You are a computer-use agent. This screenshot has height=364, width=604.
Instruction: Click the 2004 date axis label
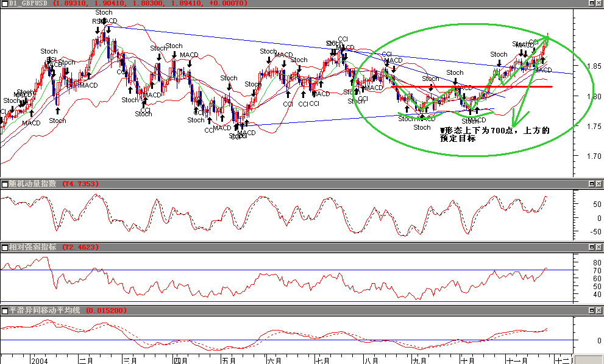(40, 360)
